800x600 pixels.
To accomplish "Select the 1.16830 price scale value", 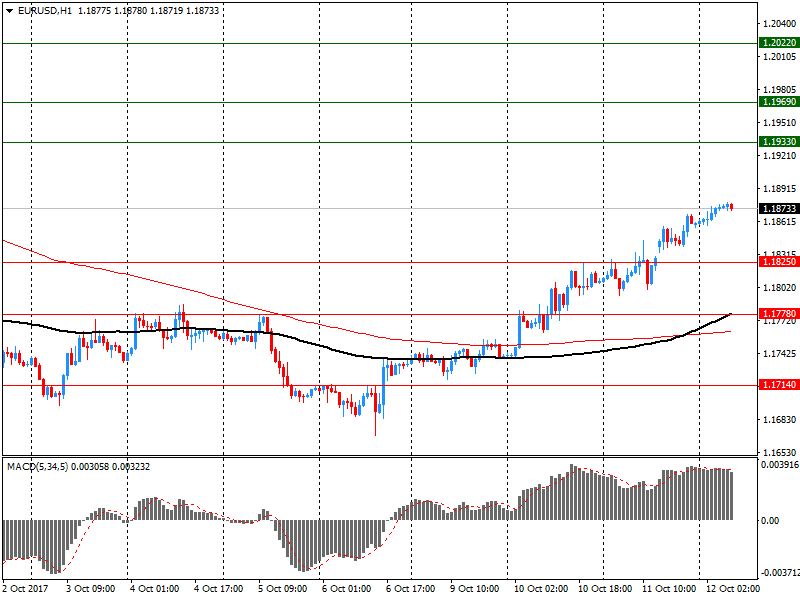I will pos(780,419).
